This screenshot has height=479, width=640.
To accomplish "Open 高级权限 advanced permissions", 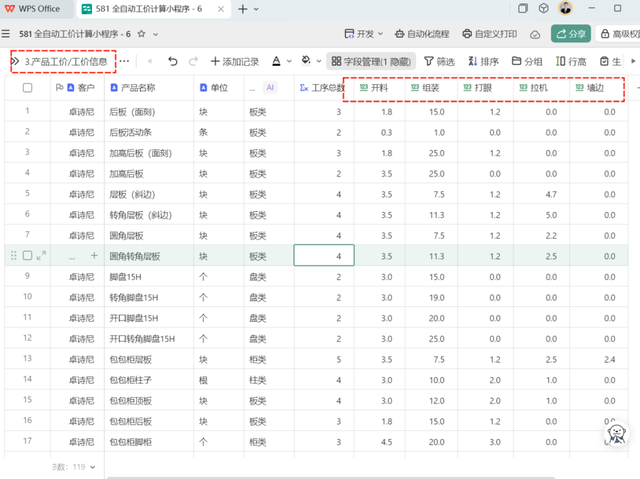I will tap(619, 34).
